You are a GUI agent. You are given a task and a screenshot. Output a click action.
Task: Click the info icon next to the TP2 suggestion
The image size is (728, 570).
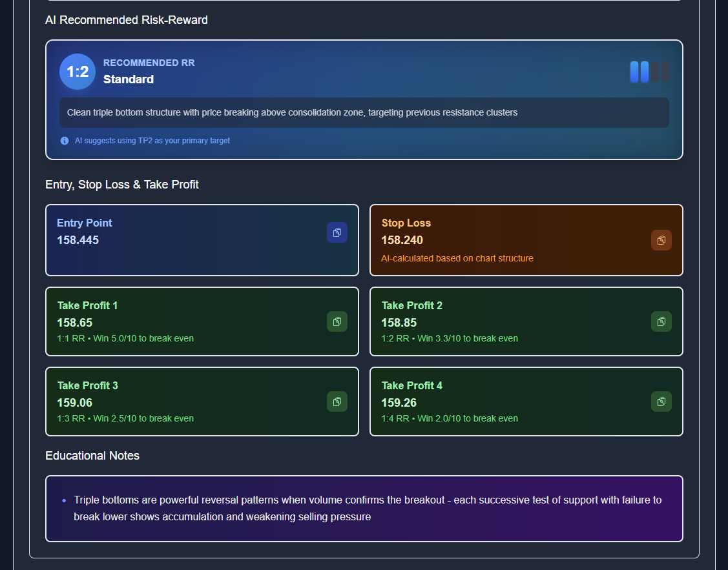click(x=64, y=141)
